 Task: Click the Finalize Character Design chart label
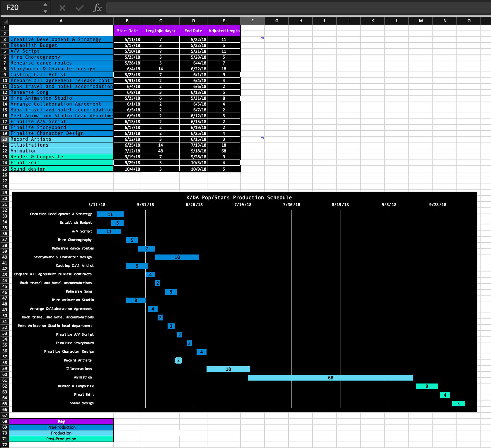(x=69, y=352)
